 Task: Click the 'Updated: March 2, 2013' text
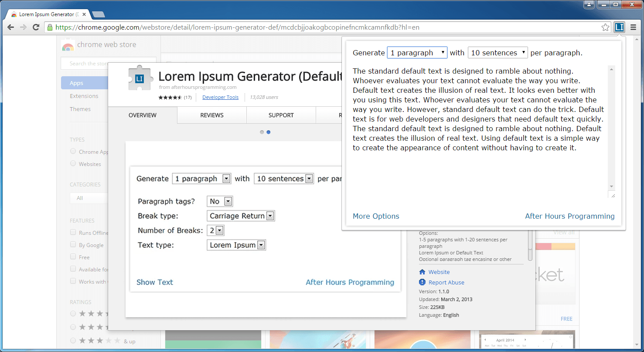[446, 299]
